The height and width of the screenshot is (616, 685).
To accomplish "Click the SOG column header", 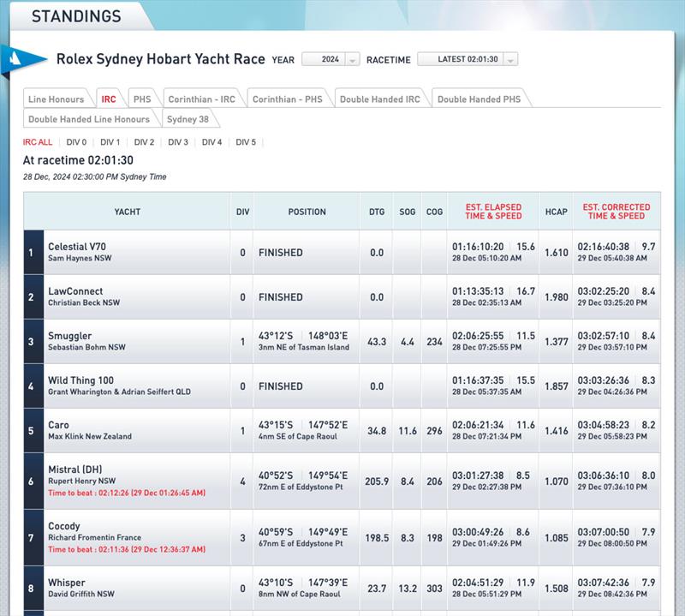I will 408,212.
